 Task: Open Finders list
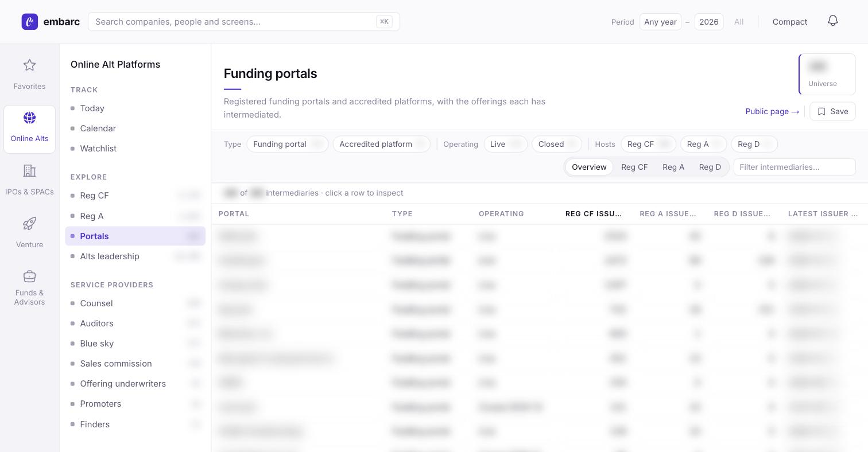coord(135,424)
